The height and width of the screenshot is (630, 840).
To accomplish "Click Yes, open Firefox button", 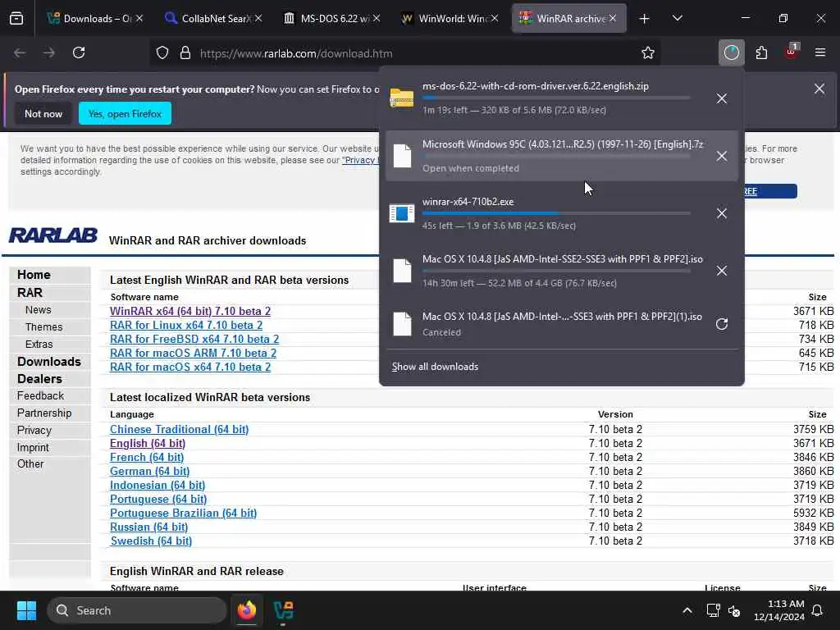I will [x=125, y=113].
